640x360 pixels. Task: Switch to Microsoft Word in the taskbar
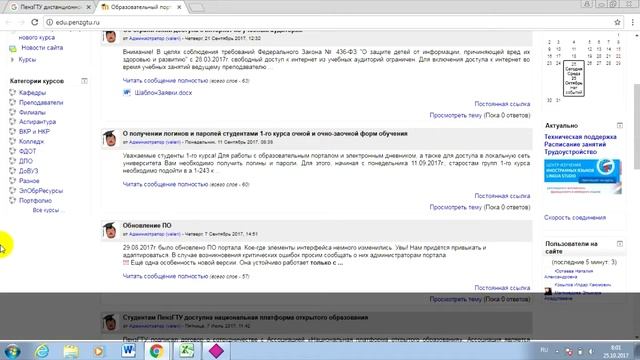[129, 351]
